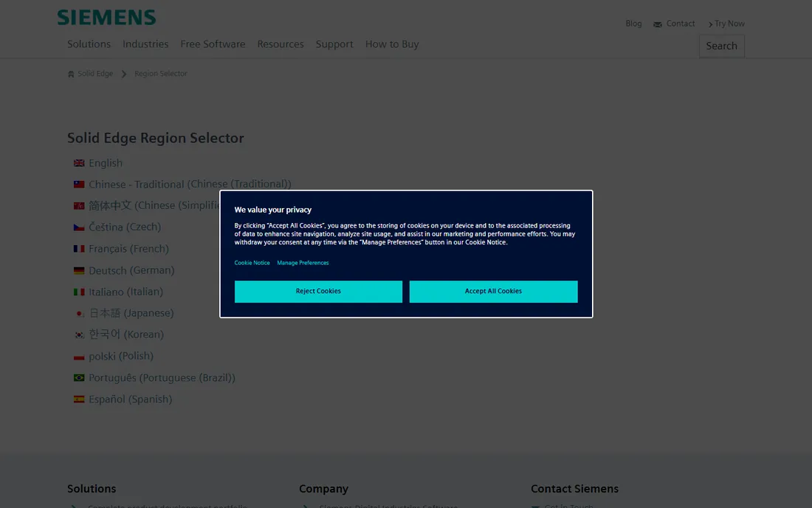Click the Polish flag icon
The image size is (812, 508).
click(x=79, y=357)
